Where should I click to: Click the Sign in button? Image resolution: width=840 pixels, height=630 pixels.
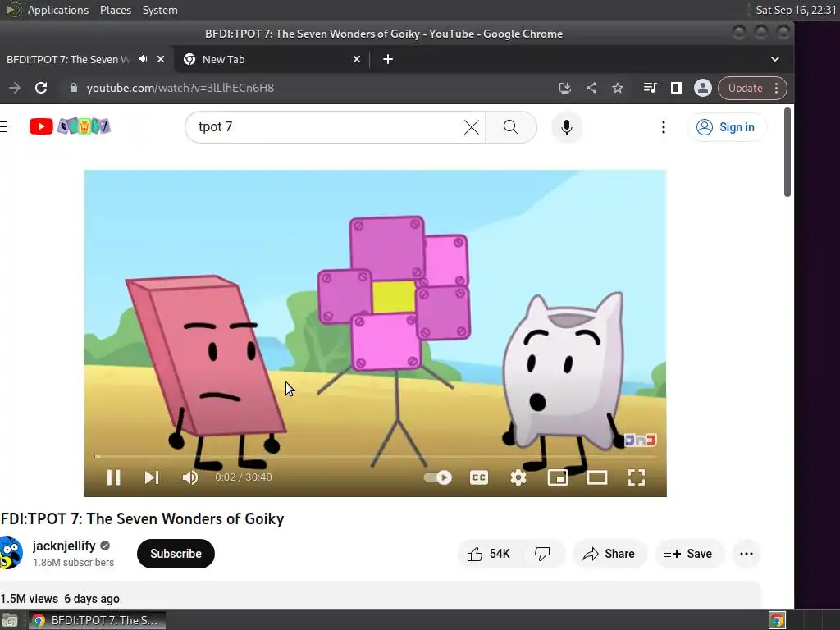point(726,127)
